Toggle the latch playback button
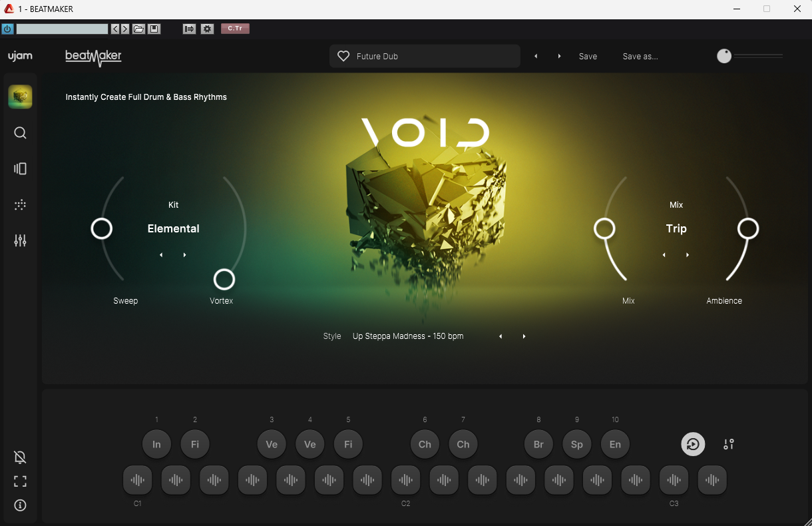This screenshot has height=526, width=812. (693, 444)
